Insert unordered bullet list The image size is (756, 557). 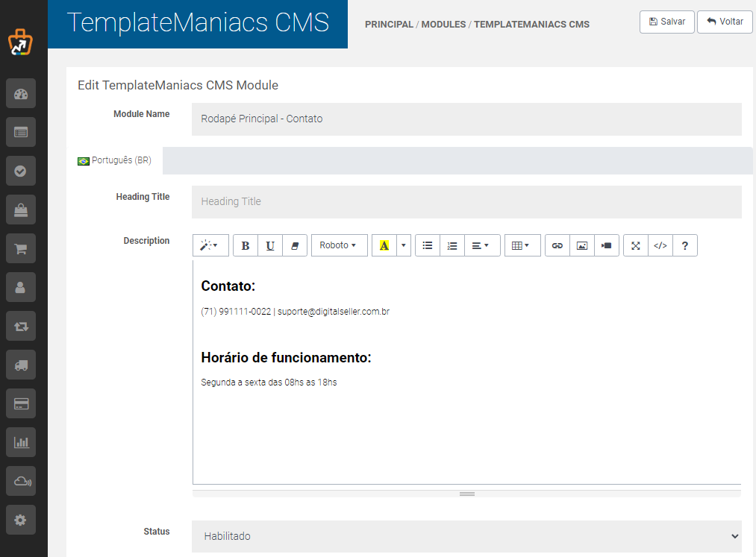(428, 246)
